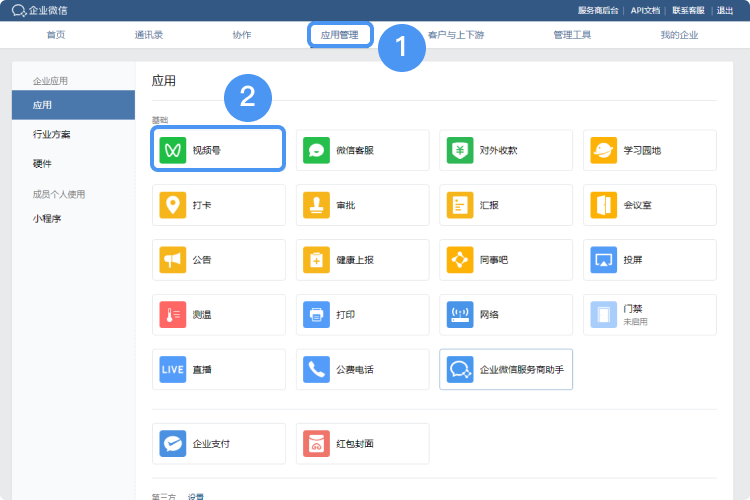
Task: Open the 管理工具 tab
Action: coord(572,35)
